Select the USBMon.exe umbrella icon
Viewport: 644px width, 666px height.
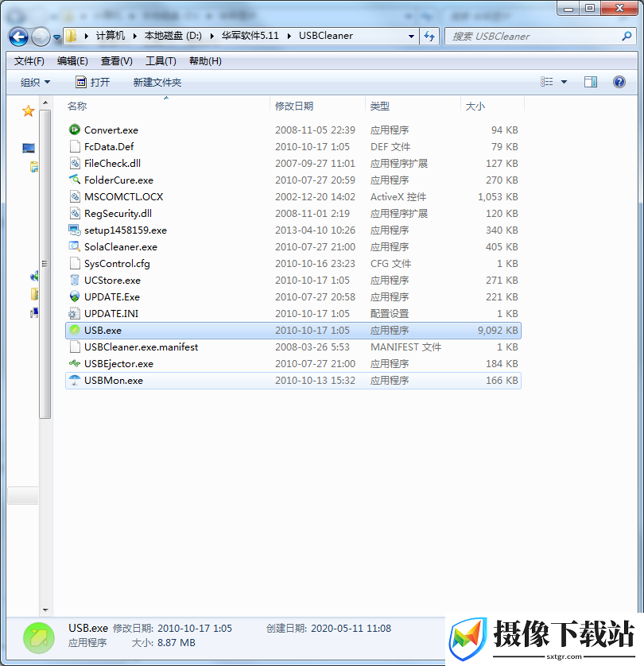pos(75,380)
